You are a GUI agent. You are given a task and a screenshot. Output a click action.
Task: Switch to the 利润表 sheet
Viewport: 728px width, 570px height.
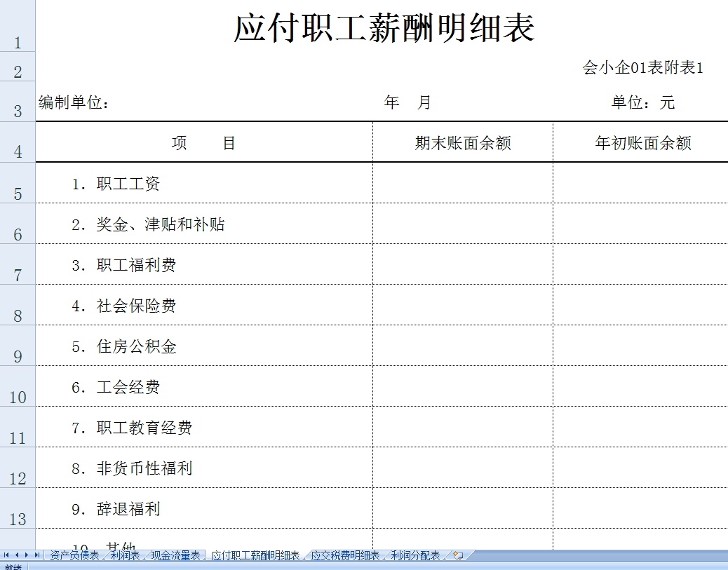coord(125,555)
